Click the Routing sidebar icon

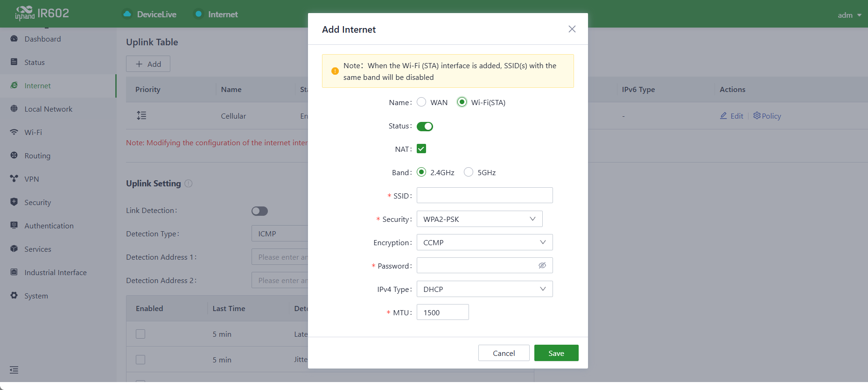(14, 156)
